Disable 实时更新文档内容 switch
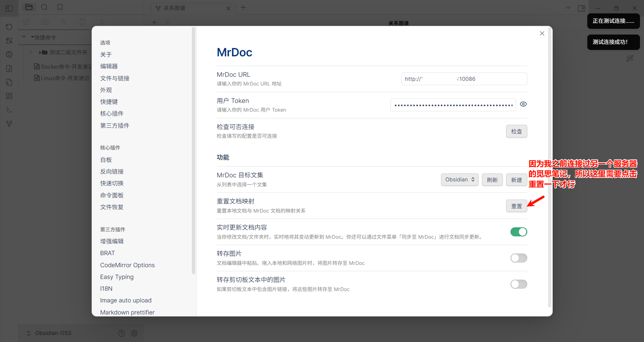The height and width of the screenshot is (342, 644). (x=519, y=232)
